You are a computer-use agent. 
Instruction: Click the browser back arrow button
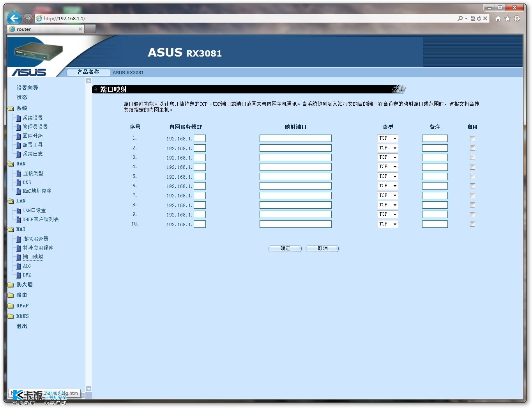pos(14,18)
